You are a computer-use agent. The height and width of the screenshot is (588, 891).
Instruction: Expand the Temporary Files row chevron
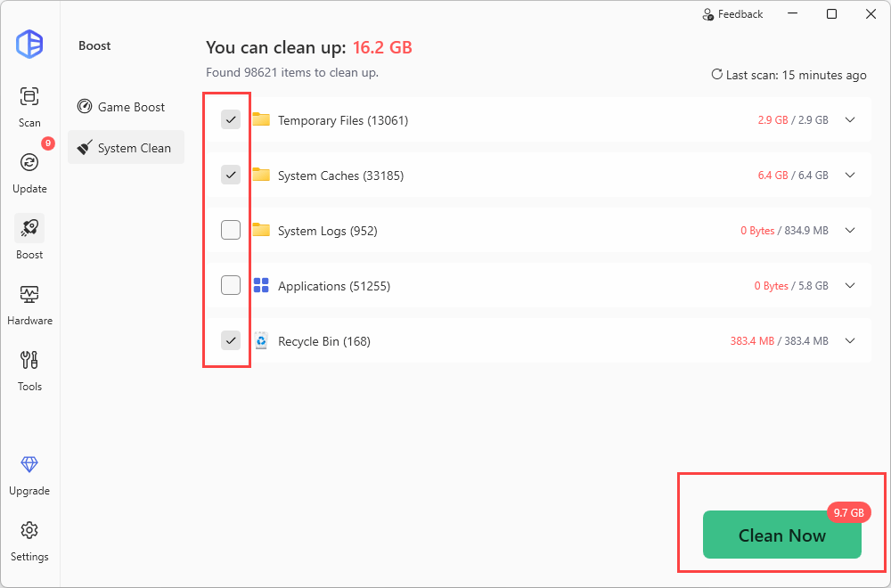click(x=849, y=120)
